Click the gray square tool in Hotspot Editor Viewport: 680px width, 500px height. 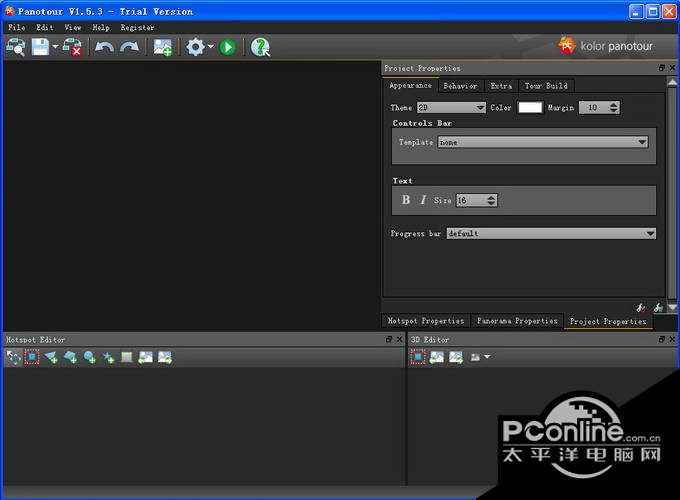126,357
